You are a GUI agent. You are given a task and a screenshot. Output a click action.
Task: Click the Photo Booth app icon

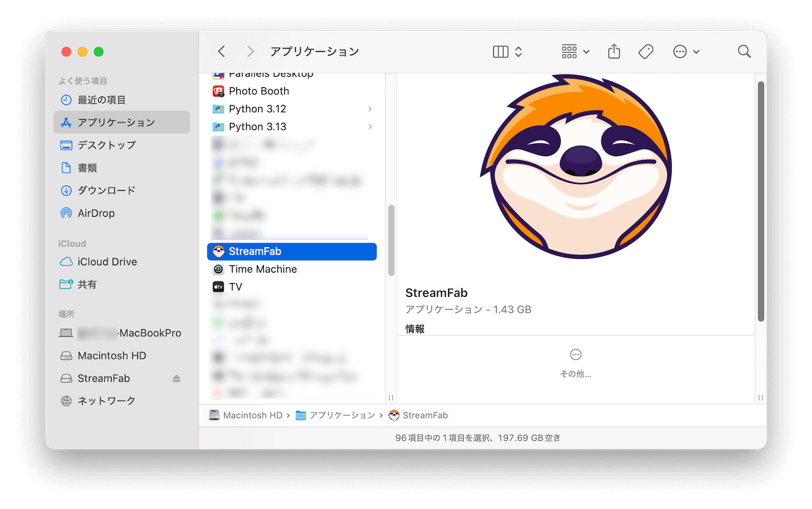coord(218,91)
